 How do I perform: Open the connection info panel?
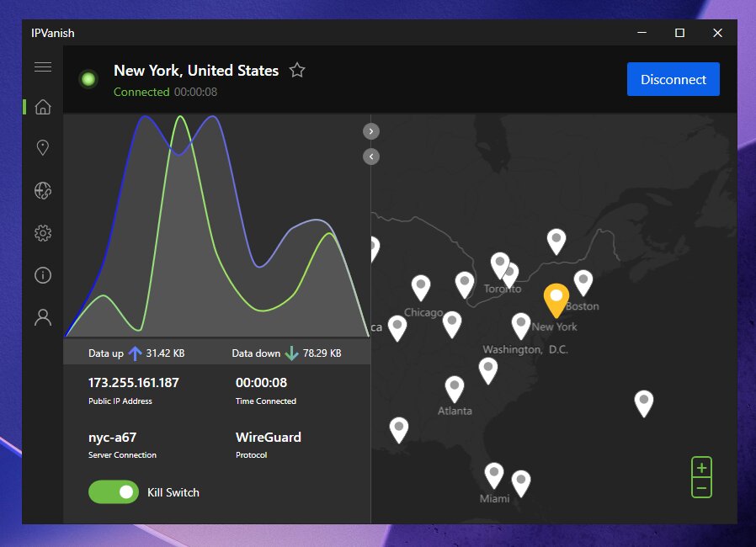(43, 275)
